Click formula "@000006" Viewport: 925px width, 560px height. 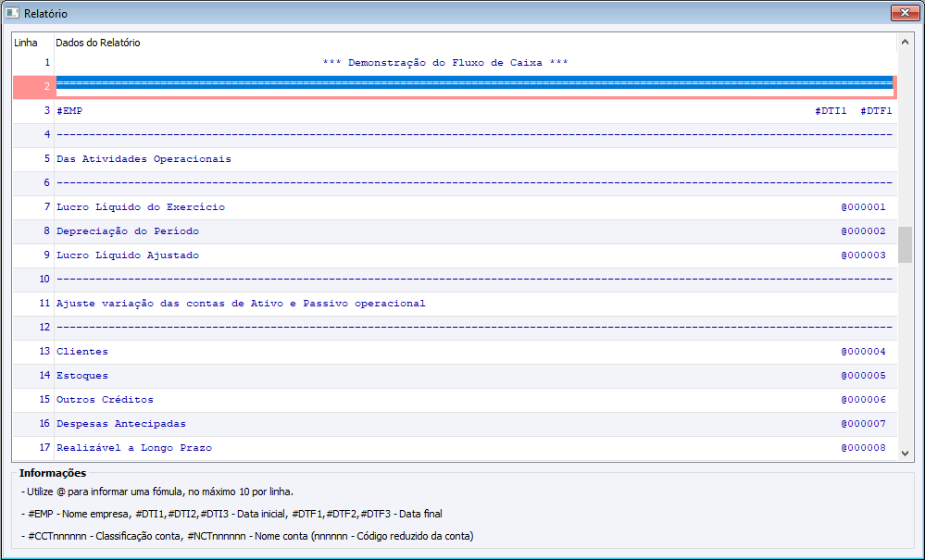[x=863, y=400]
